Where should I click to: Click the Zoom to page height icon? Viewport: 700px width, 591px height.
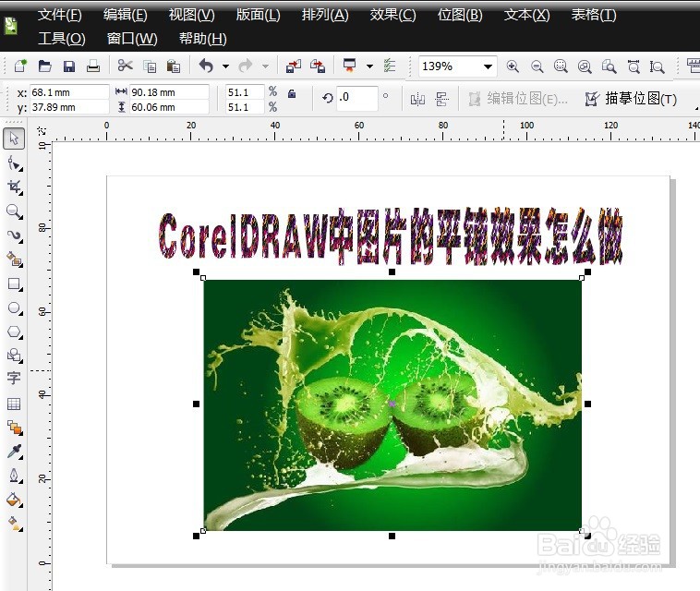pos(658,66)
